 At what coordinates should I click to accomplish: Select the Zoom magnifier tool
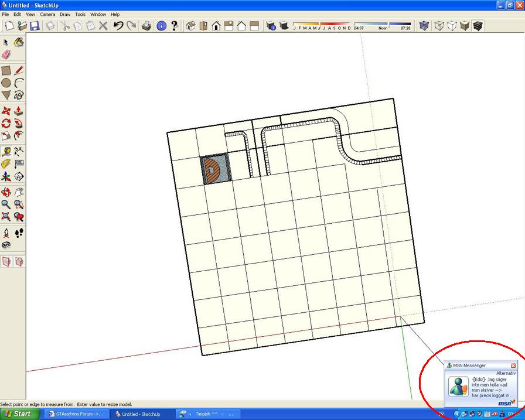coord(6,204)
